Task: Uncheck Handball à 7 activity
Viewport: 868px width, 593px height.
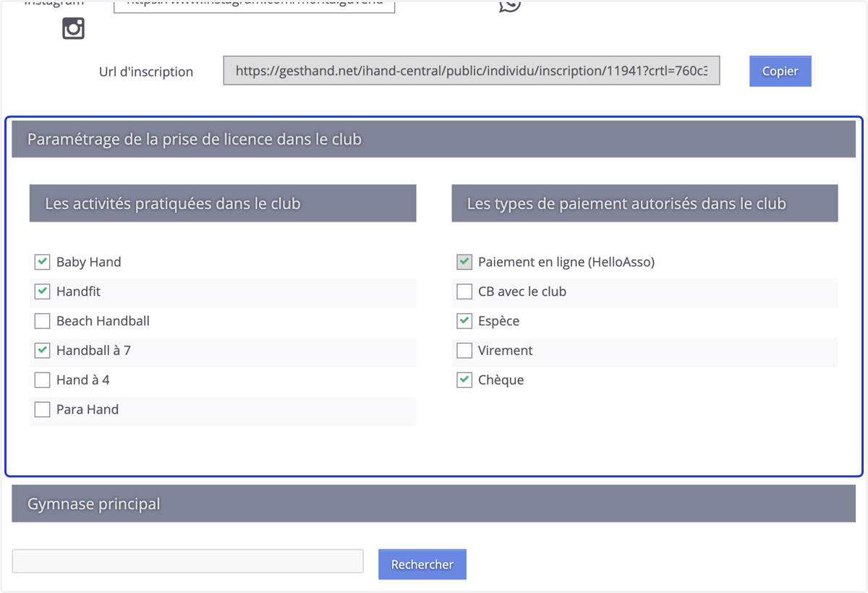Action: click(42, 351)
